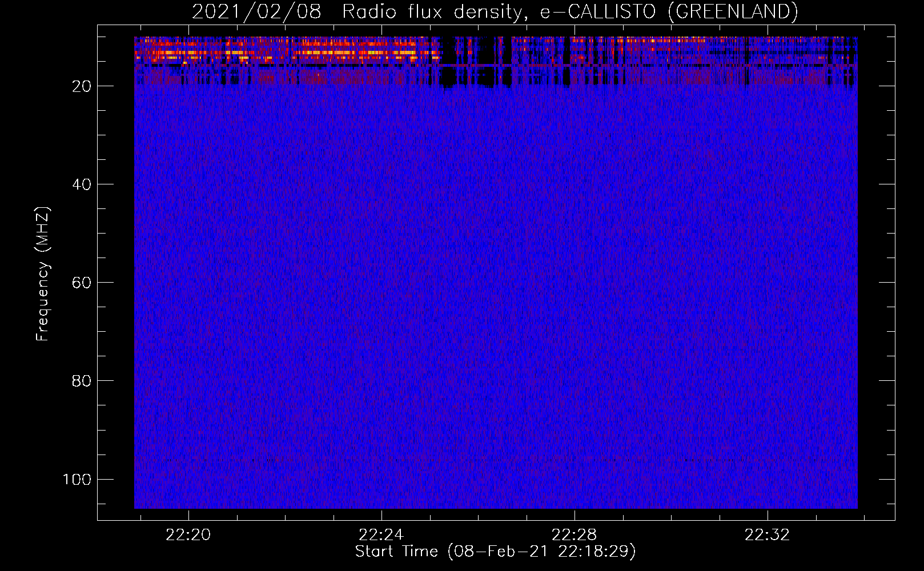The width and height of the screenshot is (924, 571).
Task: Click the 60 MHz frequency tick label
Action: coord(82,283)
